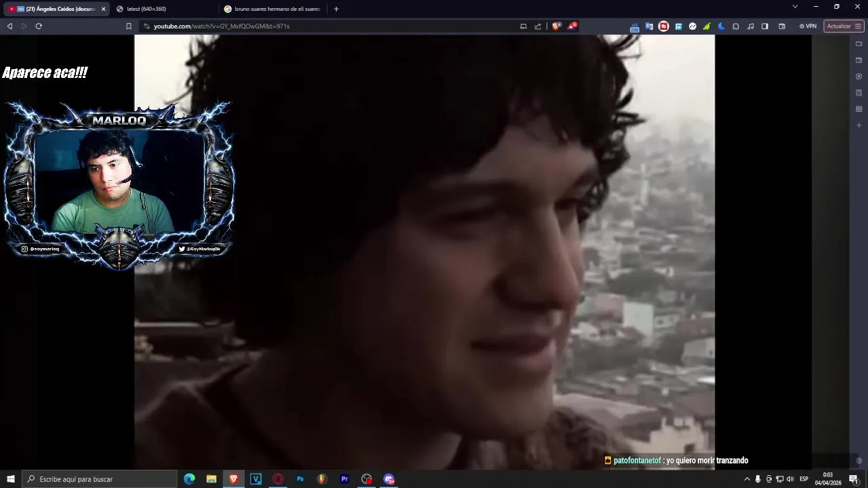Select Brave browser taskbar icon

(x=234, y=479)
